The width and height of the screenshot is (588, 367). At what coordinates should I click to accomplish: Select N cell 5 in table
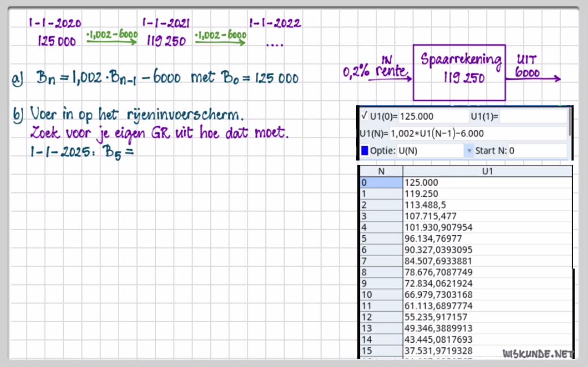pyautogui.click(x=382, y=239)
